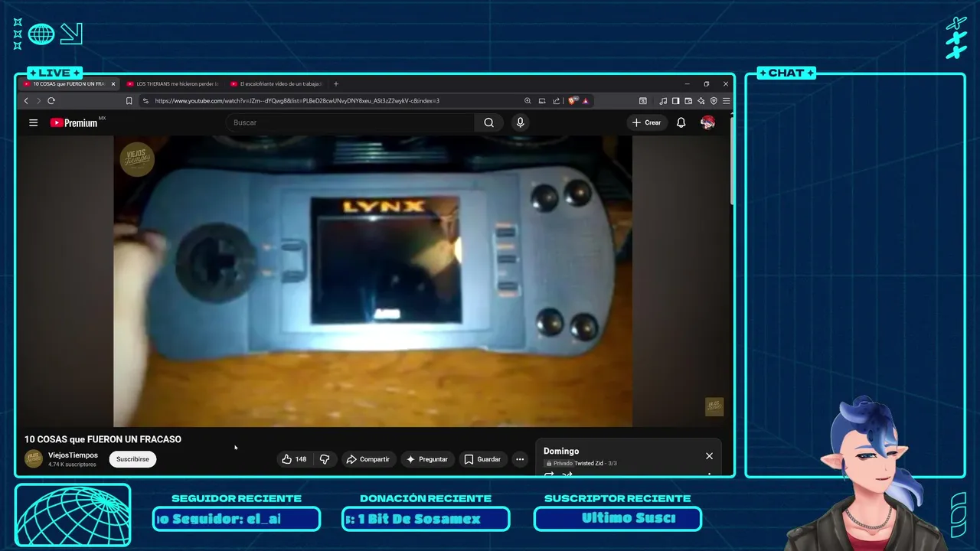Open the music note playlist icon
Image resolution: width=980 pixels, height=551 pixels.
click(x=663, y=100)
